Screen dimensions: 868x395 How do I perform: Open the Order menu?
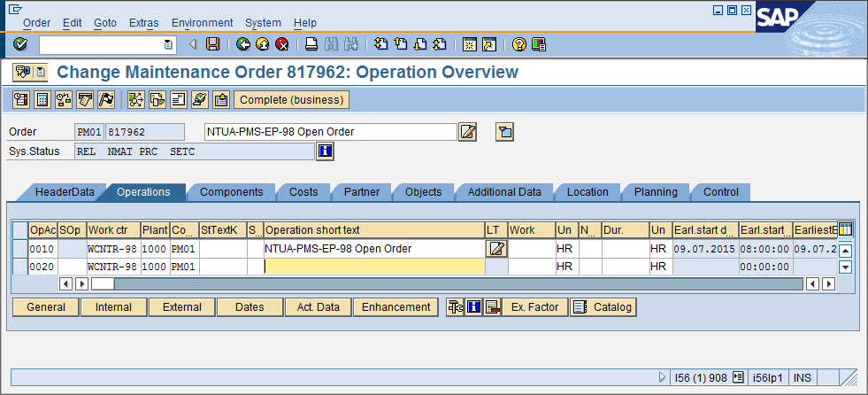(x=36, y=23)
